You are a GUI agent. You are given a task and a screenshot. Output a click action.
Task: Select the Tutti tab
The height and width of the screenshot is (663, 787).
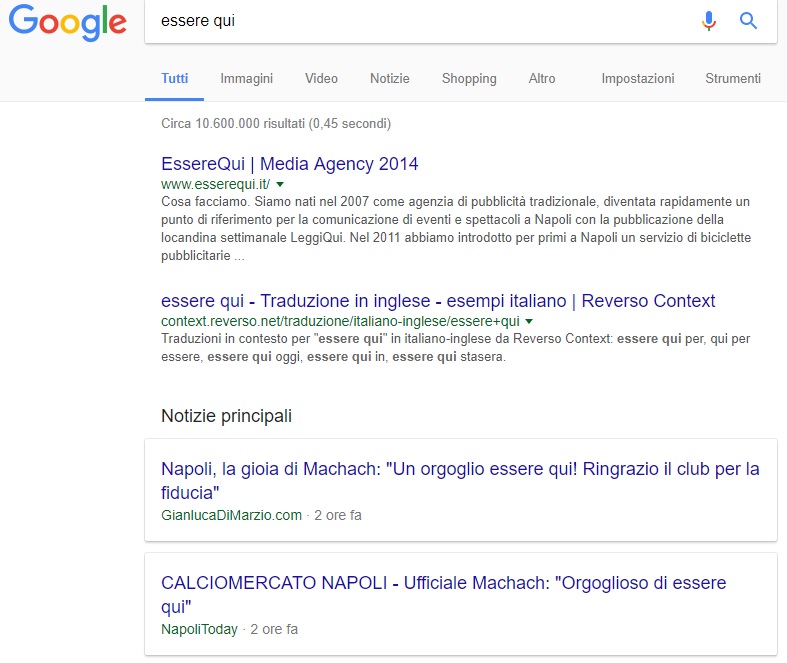[174, 79]
